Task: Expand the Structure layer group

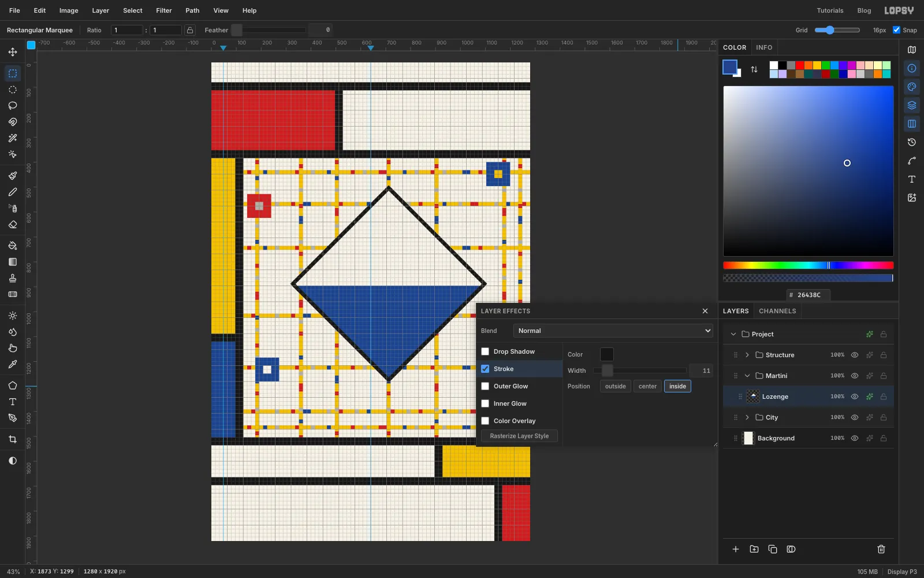Action: pyautogui.click(x=747, y=355)
